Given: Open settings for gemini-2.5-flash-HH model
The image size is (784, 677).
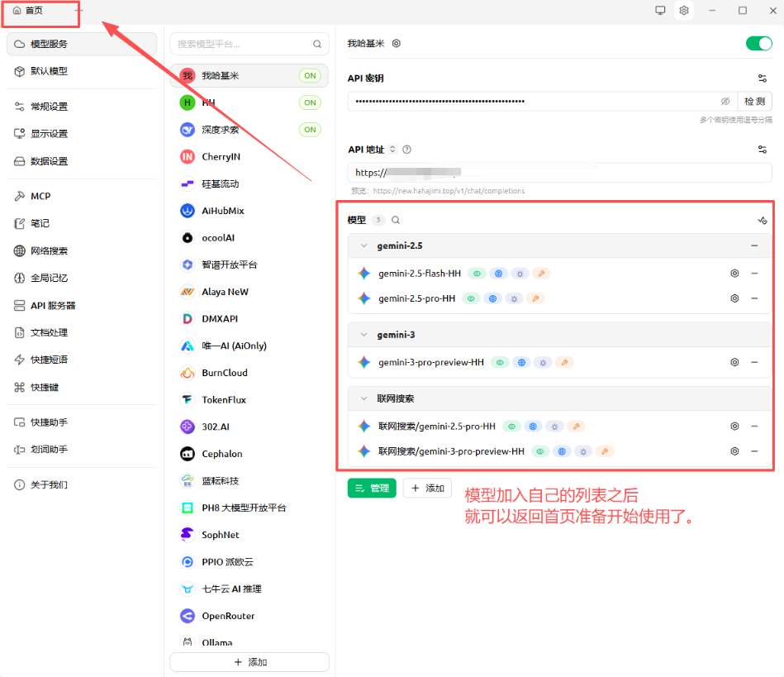Looking at the screenshot, I should point(734,274).
